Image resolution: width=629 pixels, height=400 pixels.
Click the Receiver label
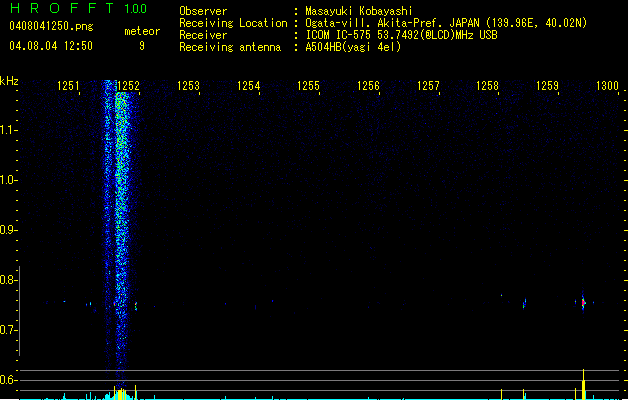click(203, 35)
